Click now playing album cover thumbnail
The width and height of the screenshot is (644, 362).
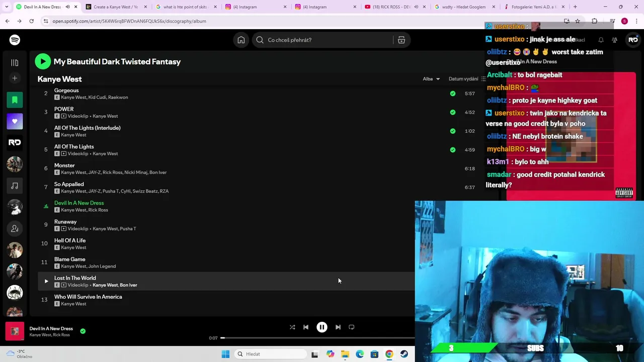tap(15, 331)
